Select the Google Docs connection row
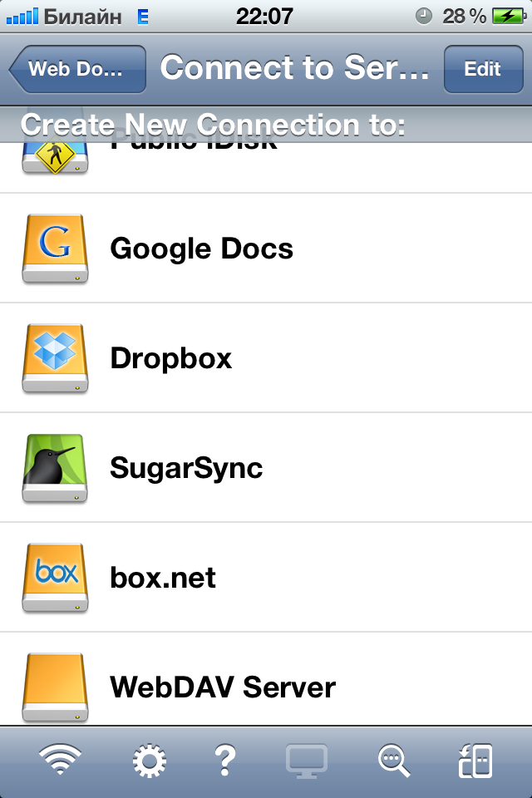Viewport: 532px width, 798px height. click(266, 249)
